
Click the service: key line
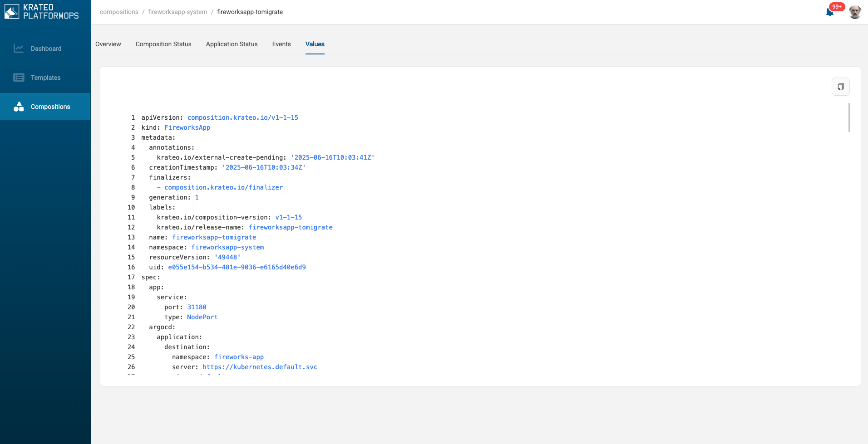point(172,297)
